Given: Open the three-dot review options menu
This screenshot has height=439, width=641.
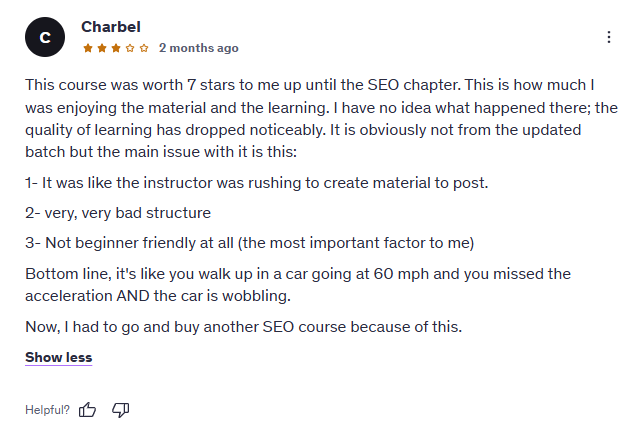Looking at the screenshot, I should coord(609,37).
